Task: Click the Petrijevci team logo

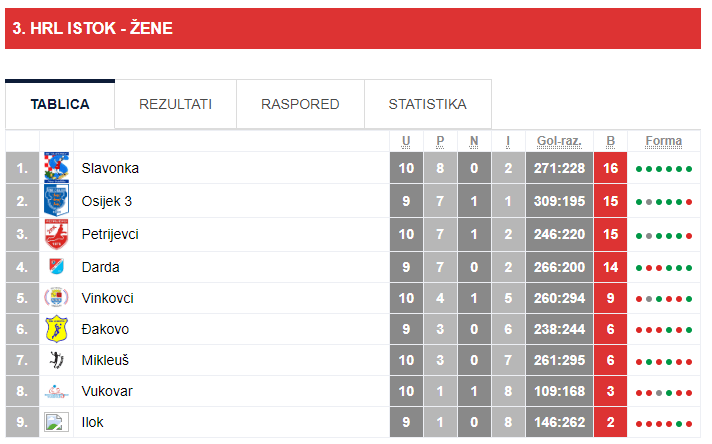Action: (56, 234)
